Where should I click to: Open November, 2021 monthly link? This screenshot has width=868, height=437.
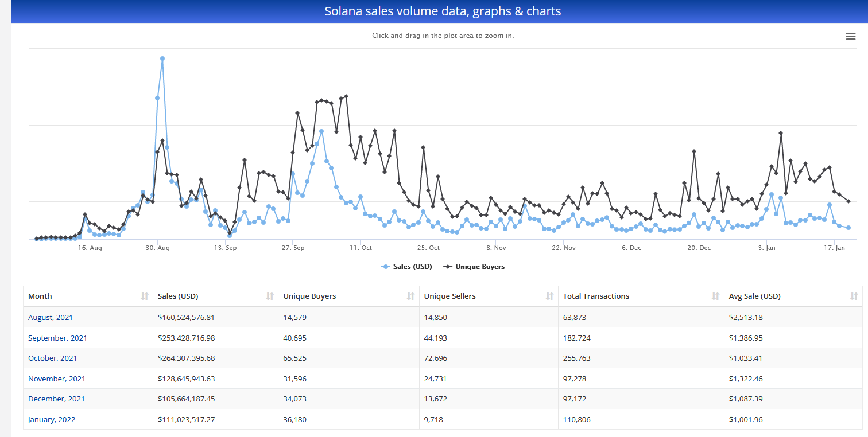pyautogui.click(x=56, y=379)
